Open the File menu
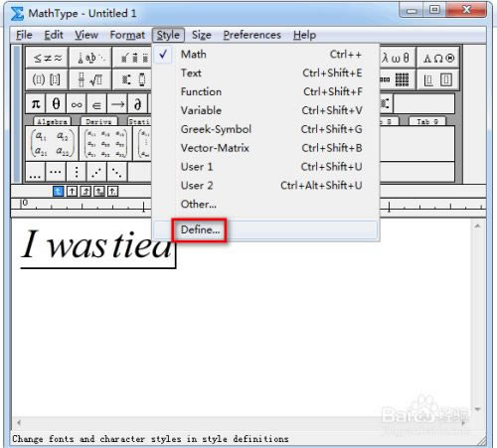 24,35
